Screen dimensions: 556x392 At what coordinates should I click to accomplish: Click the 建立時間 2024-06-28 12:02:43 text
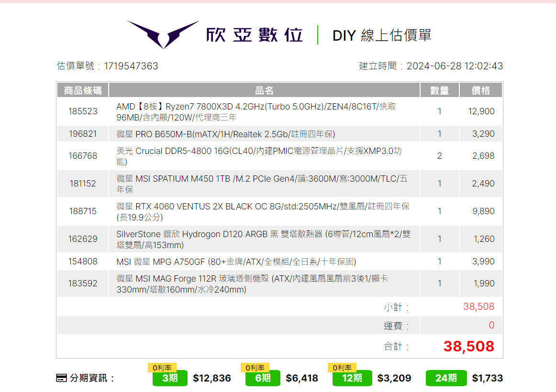431,66
